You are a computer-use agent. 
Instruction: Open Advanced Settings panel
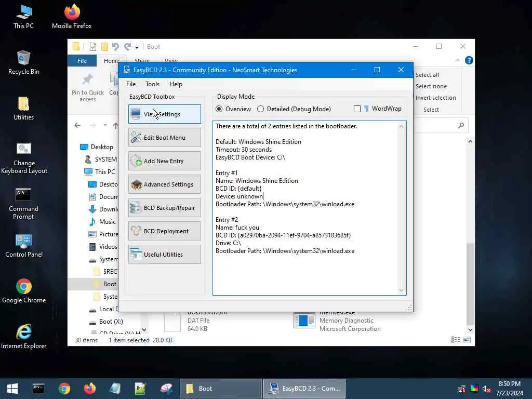click(165, 184)
